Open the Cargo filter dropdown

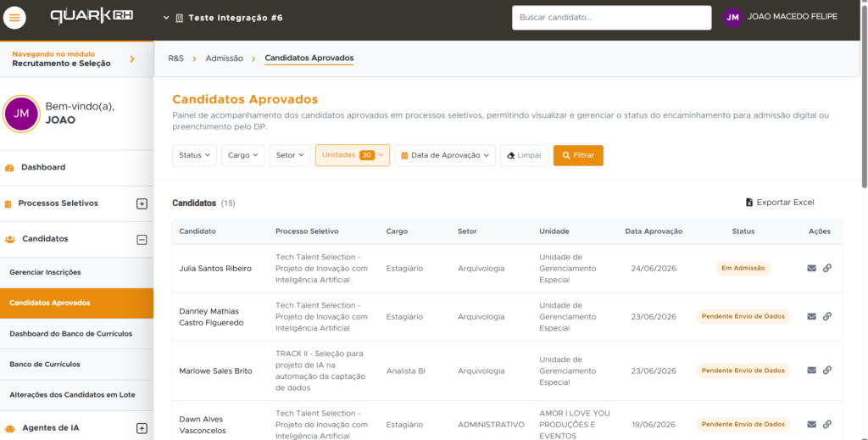[x=243, y=155]
